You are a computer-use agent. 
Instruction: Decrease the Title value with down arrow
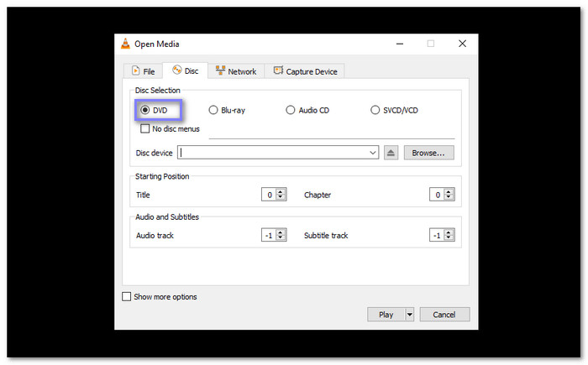tap(281, 197)
